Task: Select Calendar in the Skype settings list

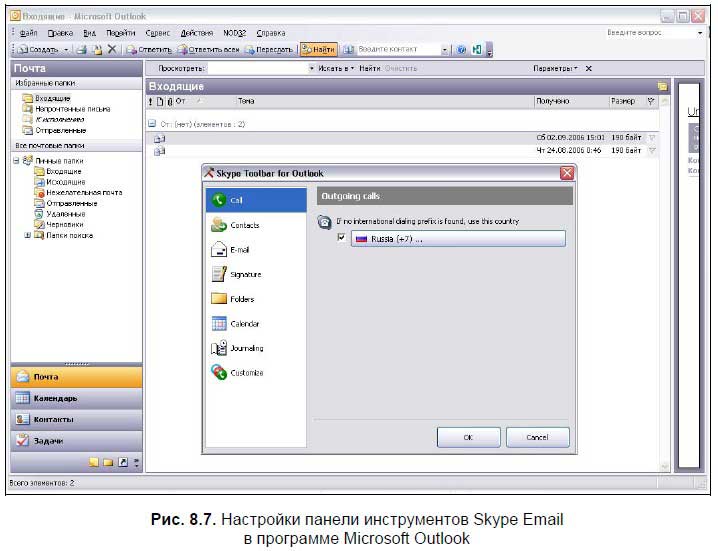Action: point(244,323)
